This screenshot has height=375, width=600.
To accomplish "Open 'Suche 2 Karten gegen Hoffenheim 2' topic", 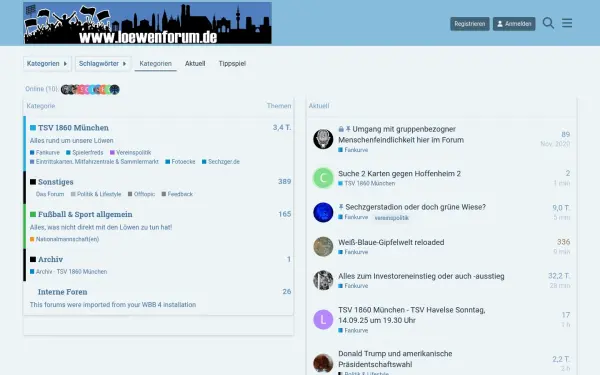I will point(399,174).
